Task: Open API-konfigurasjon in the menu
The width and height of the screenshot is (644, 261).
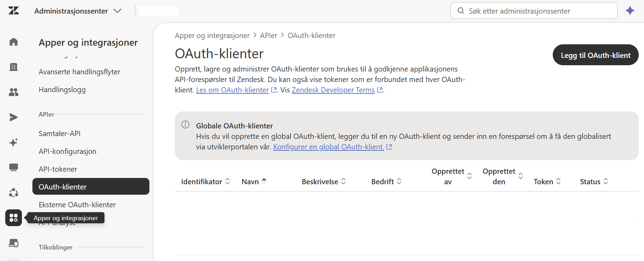Action: (68, 151)
